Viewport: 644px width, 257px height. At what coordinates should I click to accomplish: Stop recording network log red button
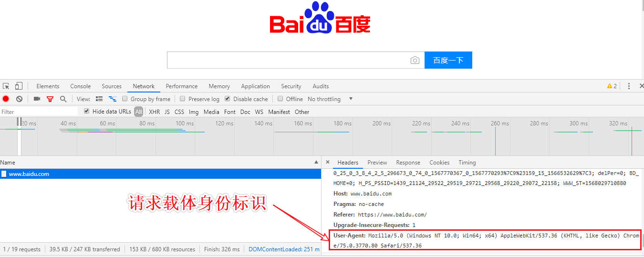point(6,99)
